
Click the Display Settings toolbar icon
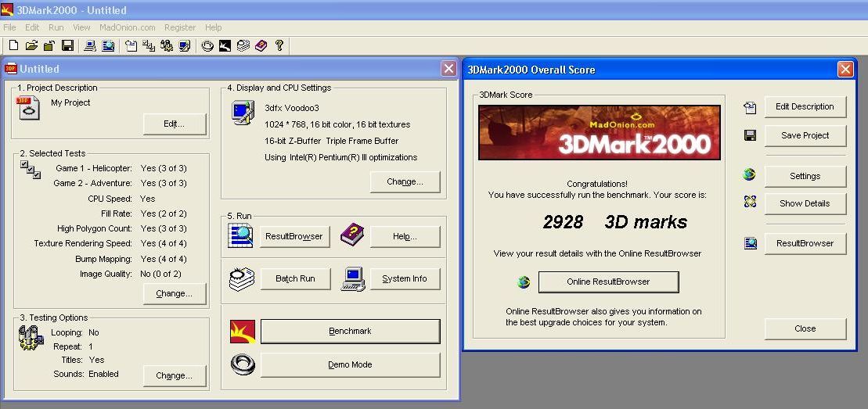[x=185, y=46]
